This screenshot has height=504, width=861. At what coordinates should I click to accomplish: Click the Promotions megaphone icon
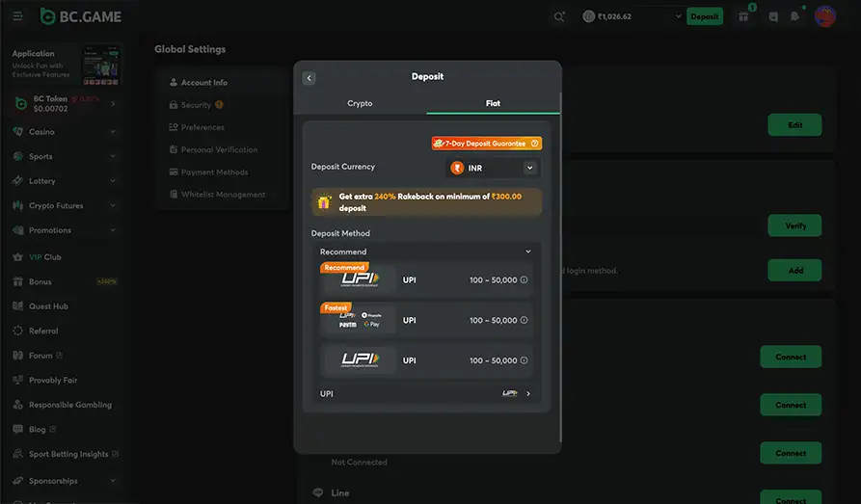[18, 230]
